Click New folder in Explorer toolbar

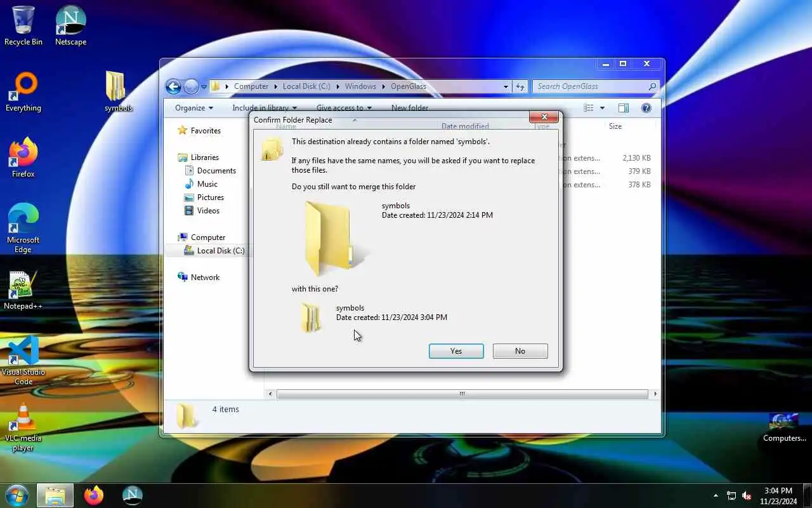pos(410,108)
